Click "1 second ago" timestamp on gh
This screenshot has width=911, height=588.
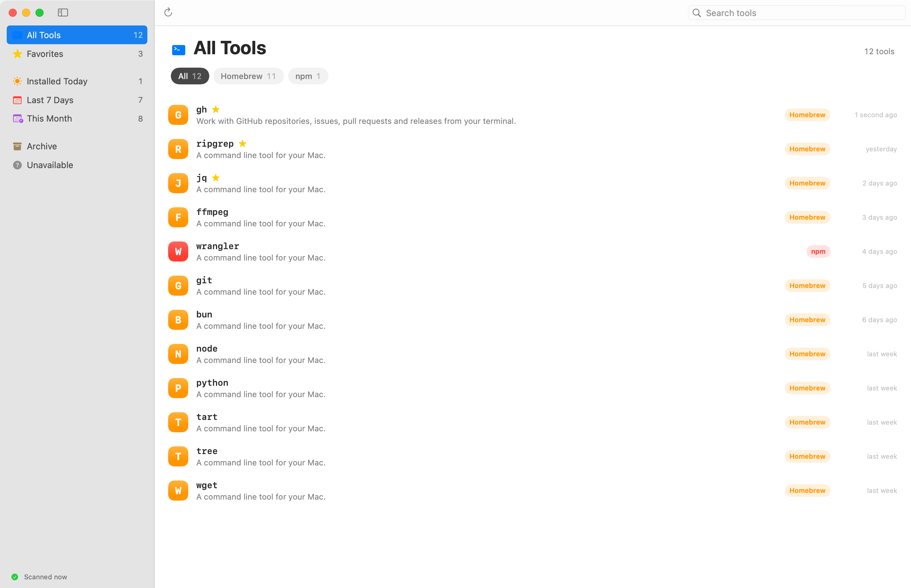click(x=875, y=115)
